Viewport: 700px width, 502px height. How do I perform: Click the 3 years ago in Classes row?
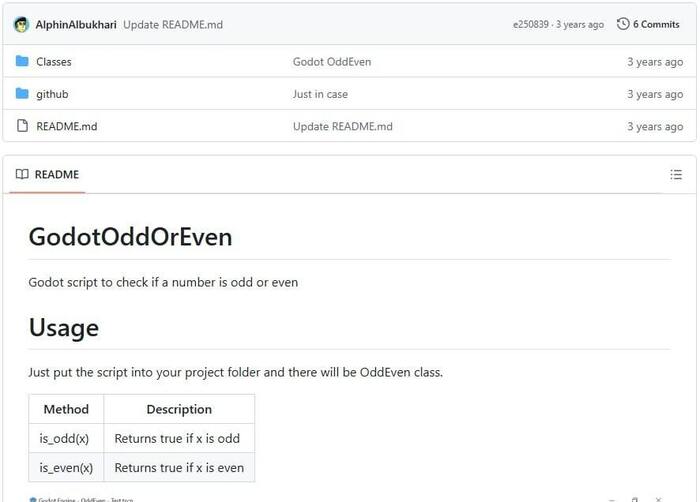[x=655, y=62]
